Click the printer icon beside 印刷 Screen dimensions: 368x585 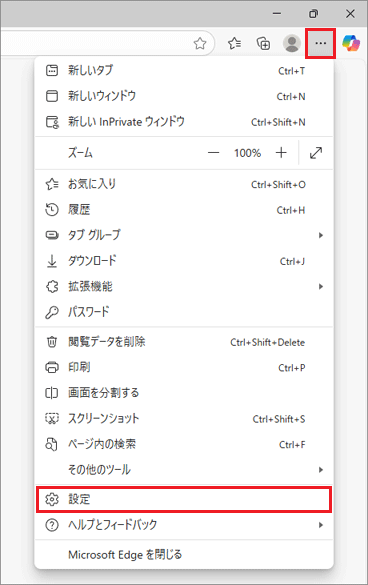point(52,367)
